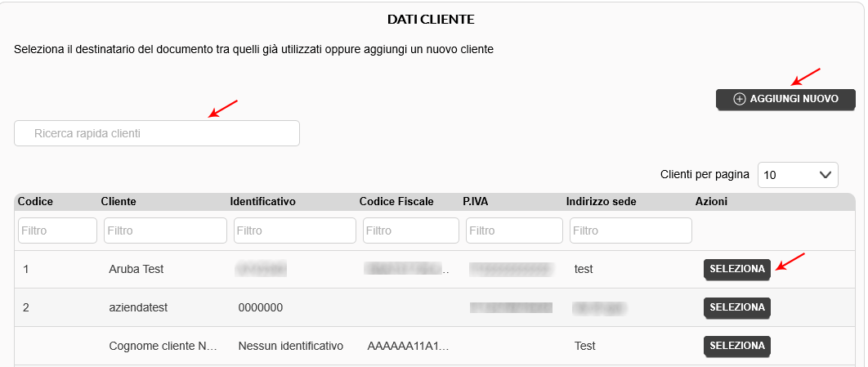Open the Clienti per pagina dropdown
The image size is (868, 367).
[798, 175]
